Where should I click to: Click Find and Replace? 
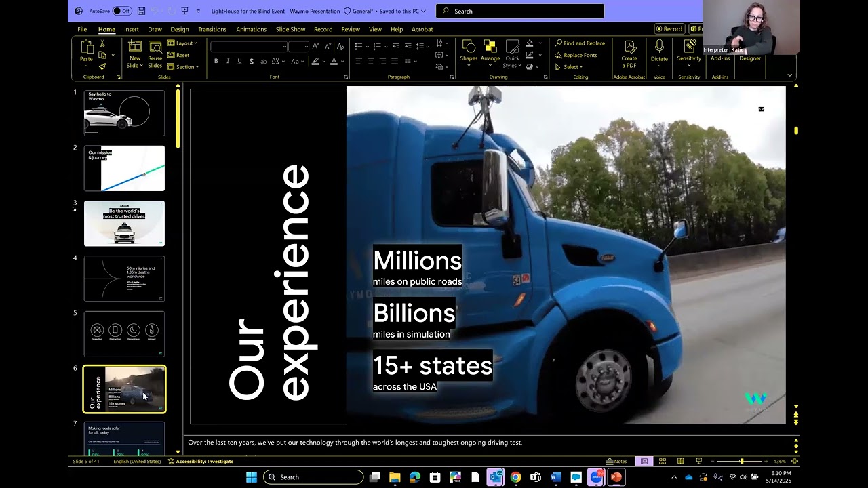(x=580, y=43)
